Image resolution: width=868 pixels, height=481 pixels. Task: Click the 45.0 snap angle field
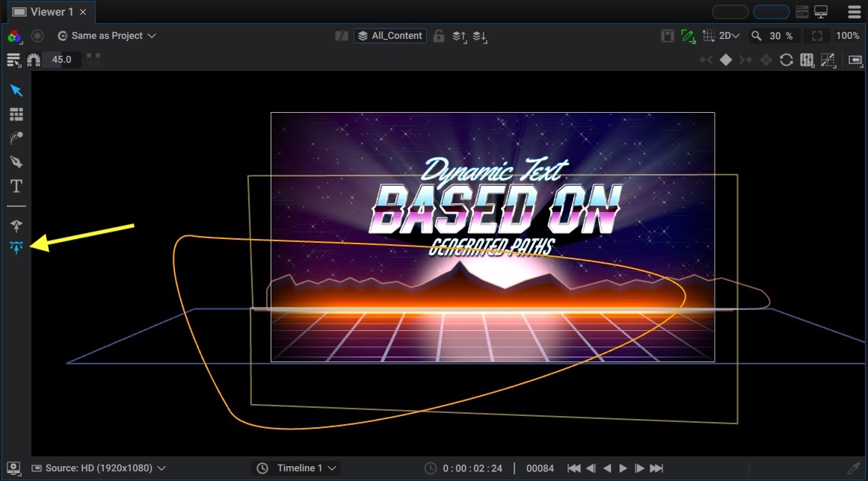pos(62,60)
